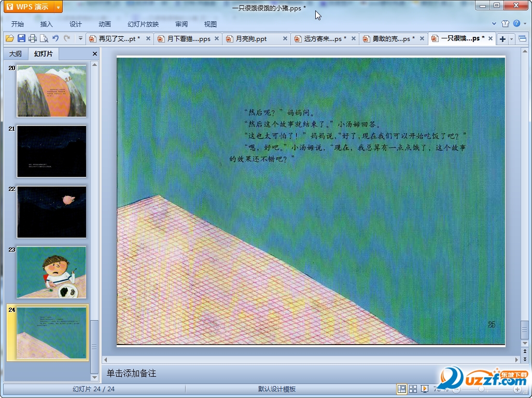Open a file with the folder icon
532x398 pixels.
click(x=10, y=38)
